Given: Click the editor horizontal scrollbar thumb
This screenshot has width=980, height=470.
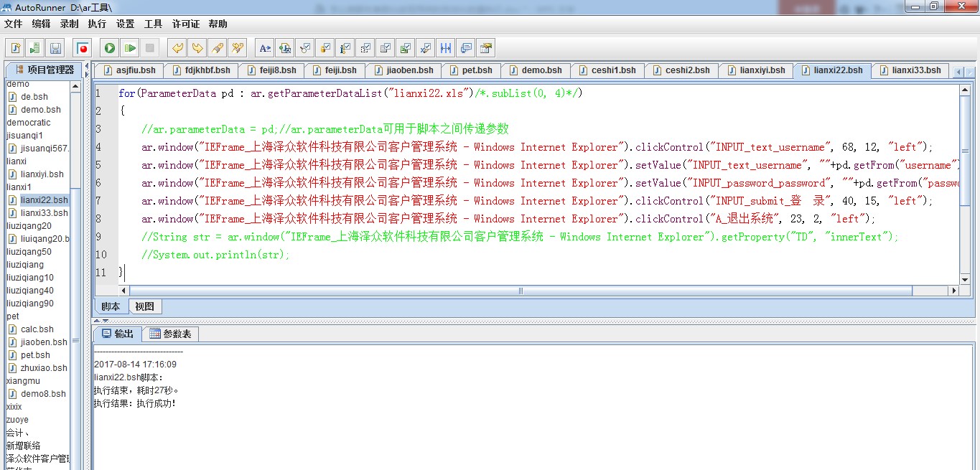Looking at the screenshot, I should [x=521, y=291].
